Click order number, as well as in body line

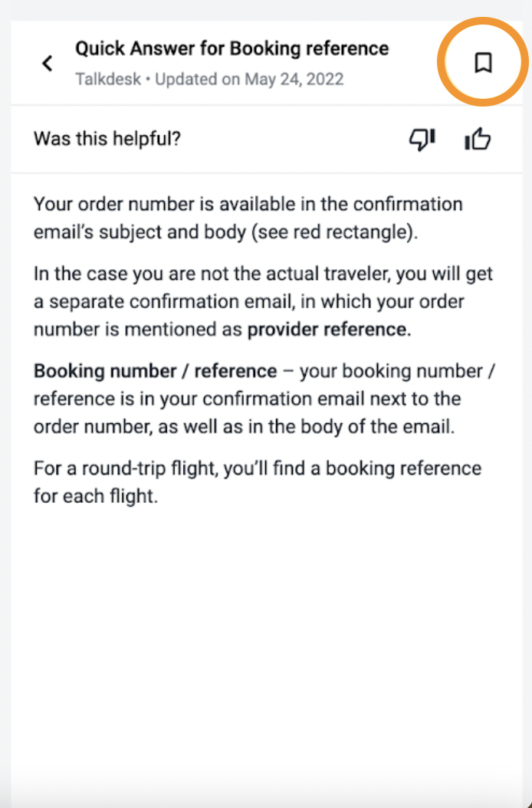pyautogui.click(x=244, y=427)
